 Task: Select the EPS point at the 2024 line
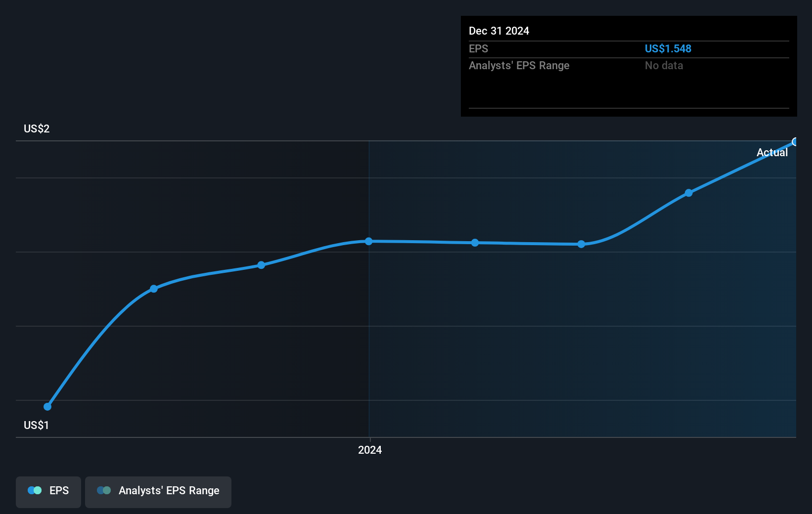369,241
